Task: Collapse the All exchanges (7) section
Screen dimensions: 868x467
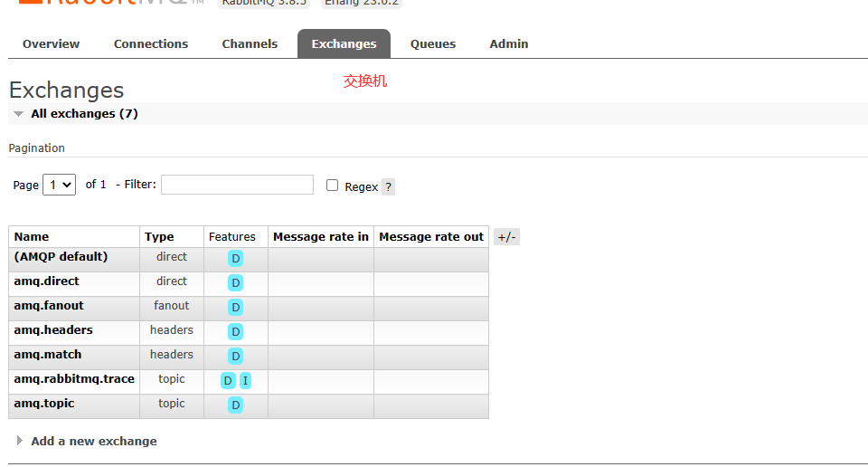Action: pos(84,113)
